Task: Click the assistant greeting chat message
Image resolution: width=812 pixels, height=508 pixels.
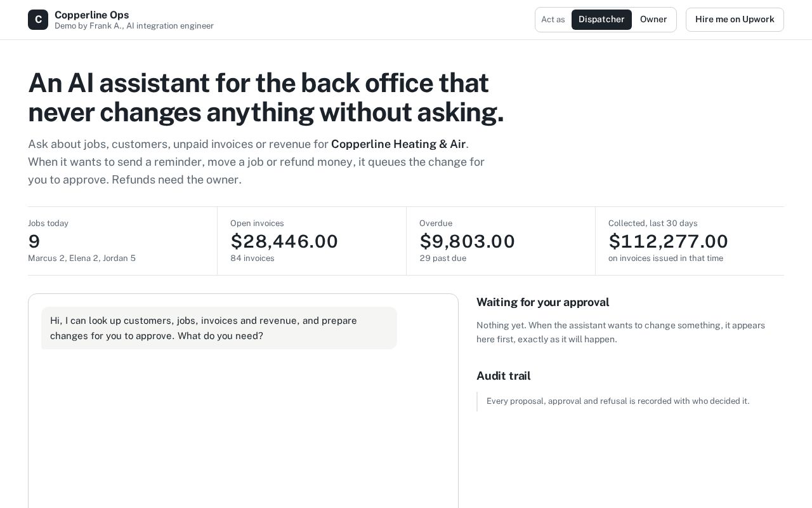Action: click(219, 328)
